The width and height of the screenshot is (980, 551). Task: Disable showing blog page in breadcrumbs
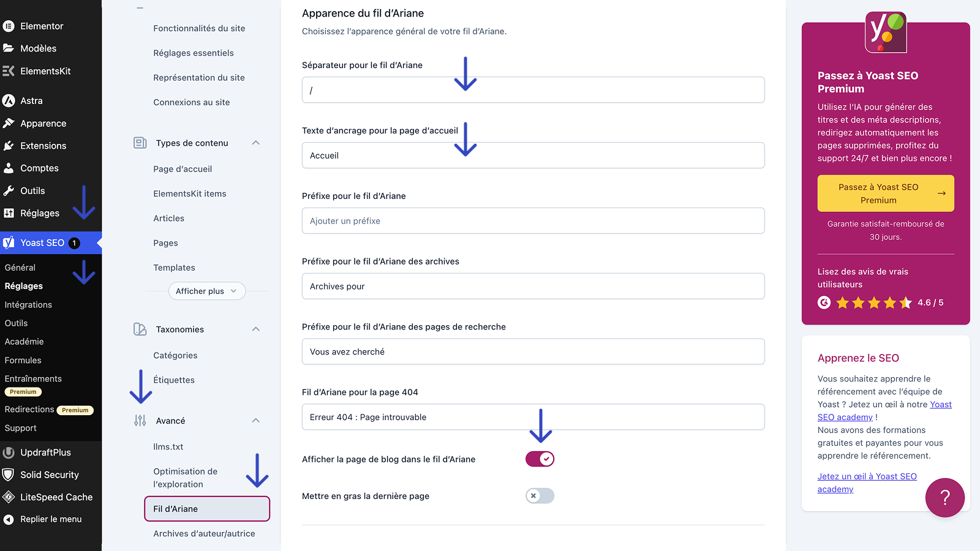point(540,459)
